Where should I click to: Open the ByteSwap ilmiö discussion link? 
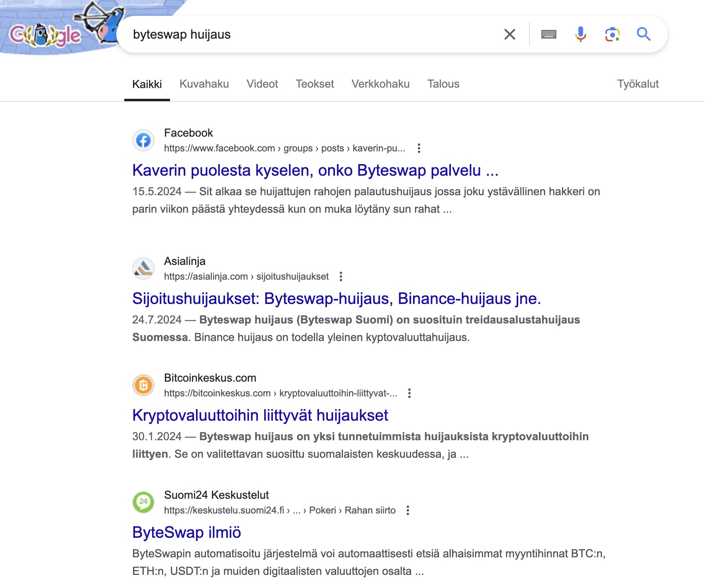click(x=187, y=532)
